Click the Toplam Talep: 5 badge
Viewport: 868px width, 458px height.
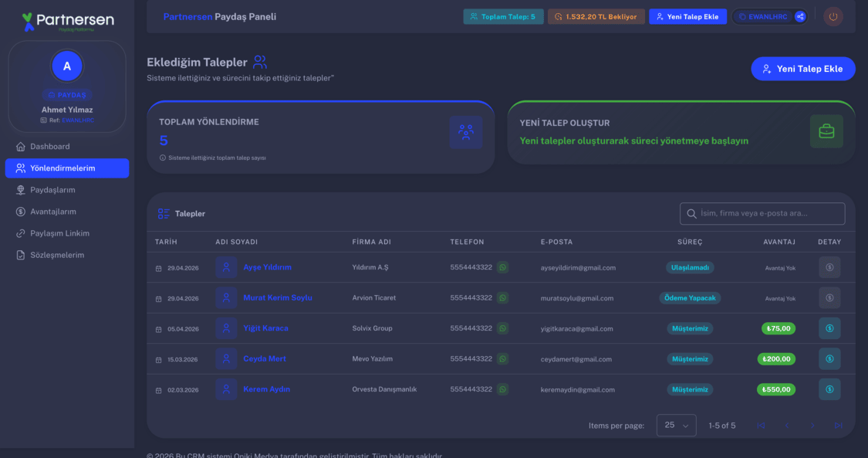coord(503,17)
